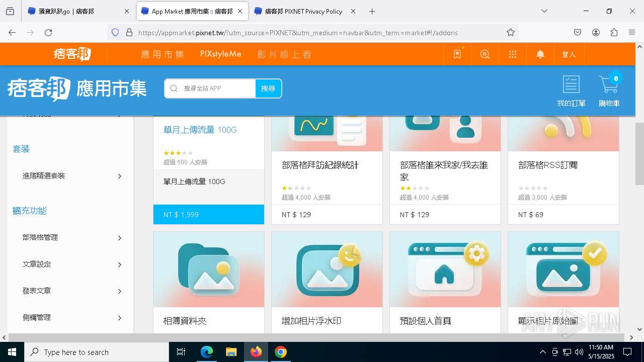Open the bookmark notification icon in navbar

pos(457,54)
